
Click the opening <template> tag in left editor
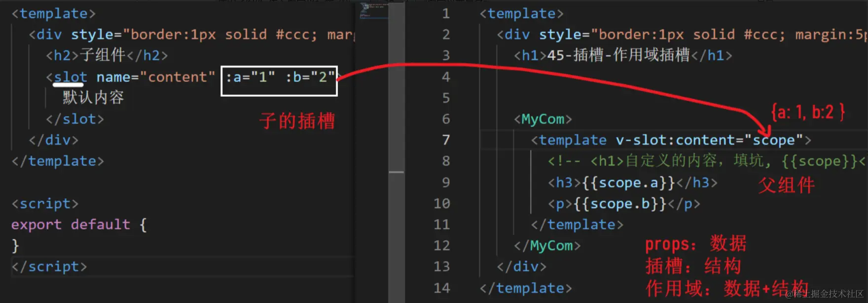[53, 13]
